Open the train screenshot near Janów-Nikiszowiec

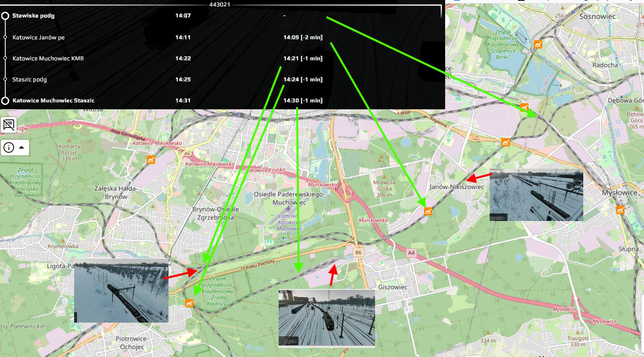[536, 195]
